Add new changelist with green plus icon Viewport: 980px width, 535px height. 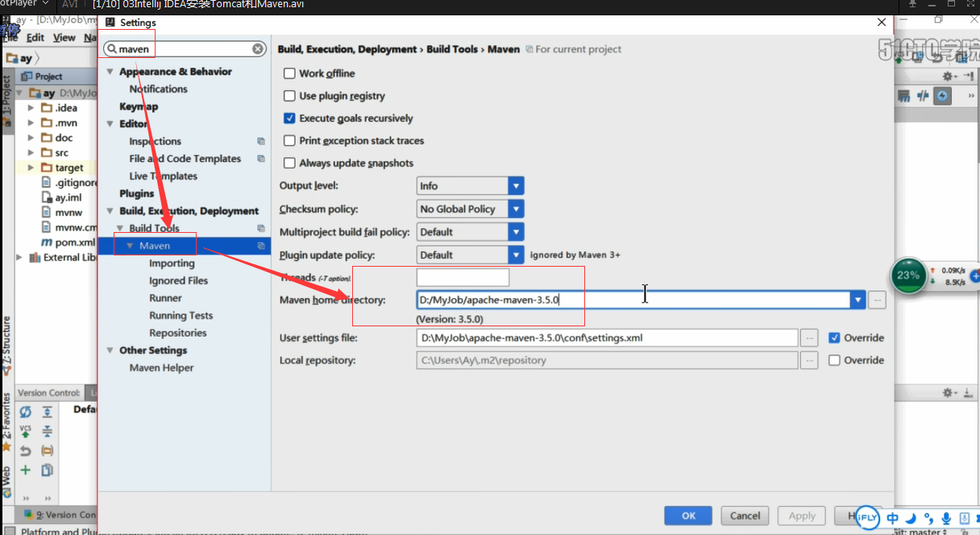[x=25, y=471]
